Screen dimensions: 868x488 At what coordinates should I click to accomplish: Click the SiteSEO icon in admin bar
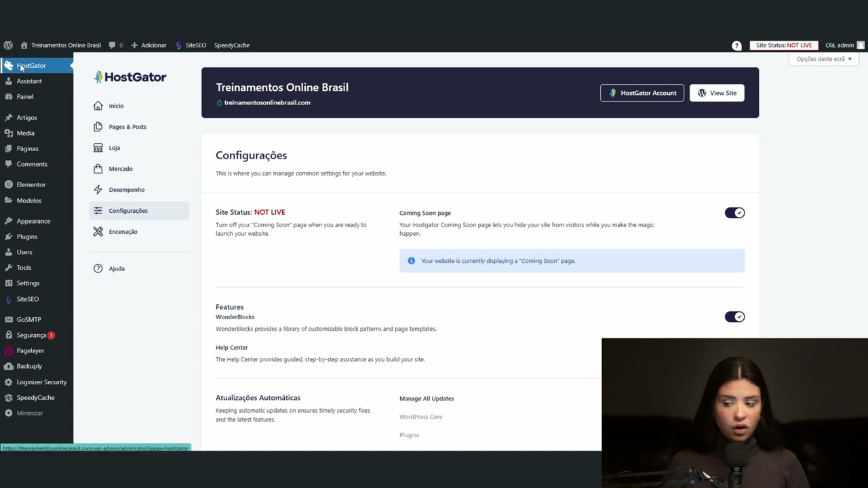tap(179, 45)
